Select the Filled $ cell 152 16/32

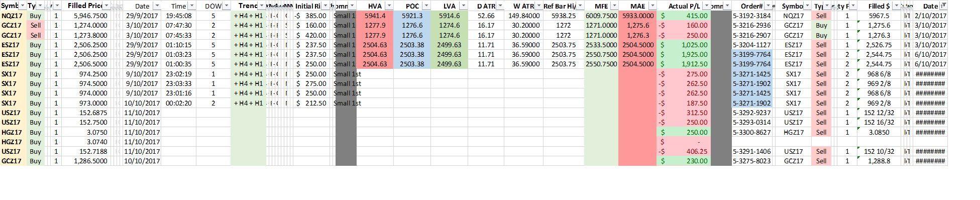(879, 122)
